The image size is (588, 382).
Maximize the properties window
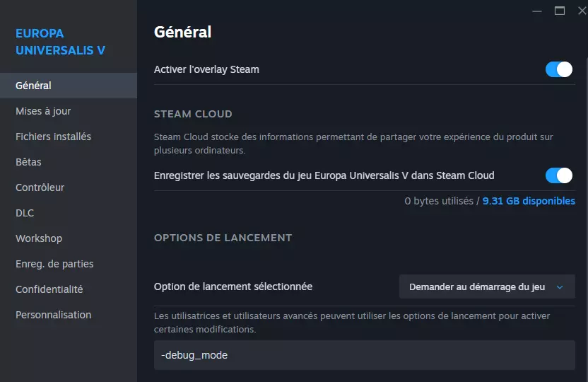tap(560, 11)
